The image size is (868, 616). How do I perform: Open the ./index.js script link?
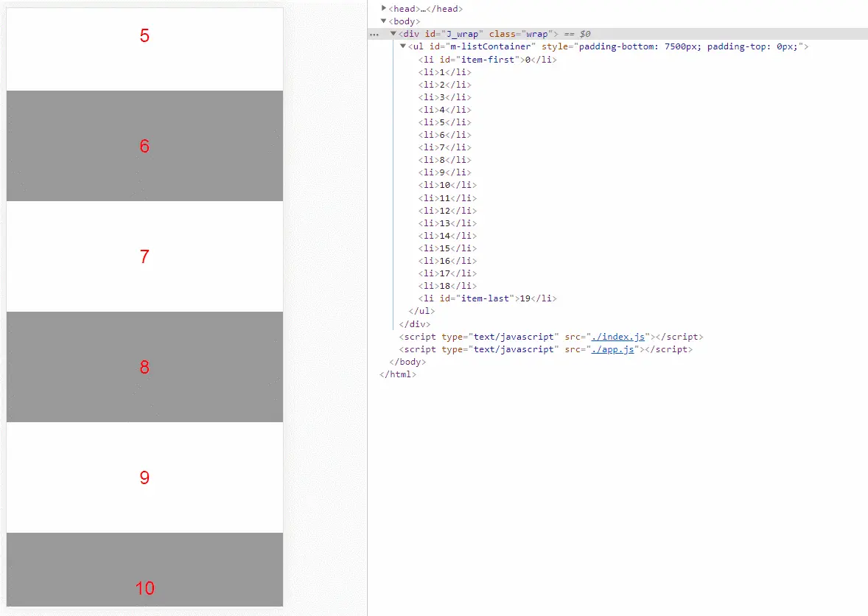tap(617, 337)
